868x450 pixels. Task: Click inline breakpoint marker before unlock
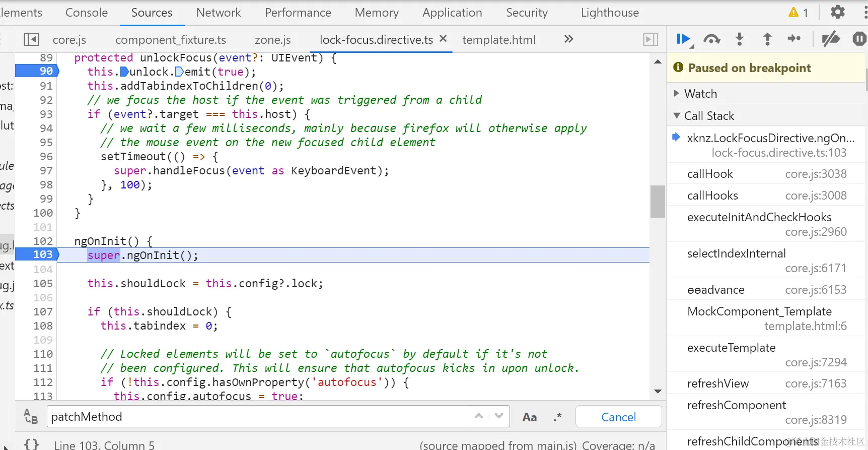click(x=125, y=72)
